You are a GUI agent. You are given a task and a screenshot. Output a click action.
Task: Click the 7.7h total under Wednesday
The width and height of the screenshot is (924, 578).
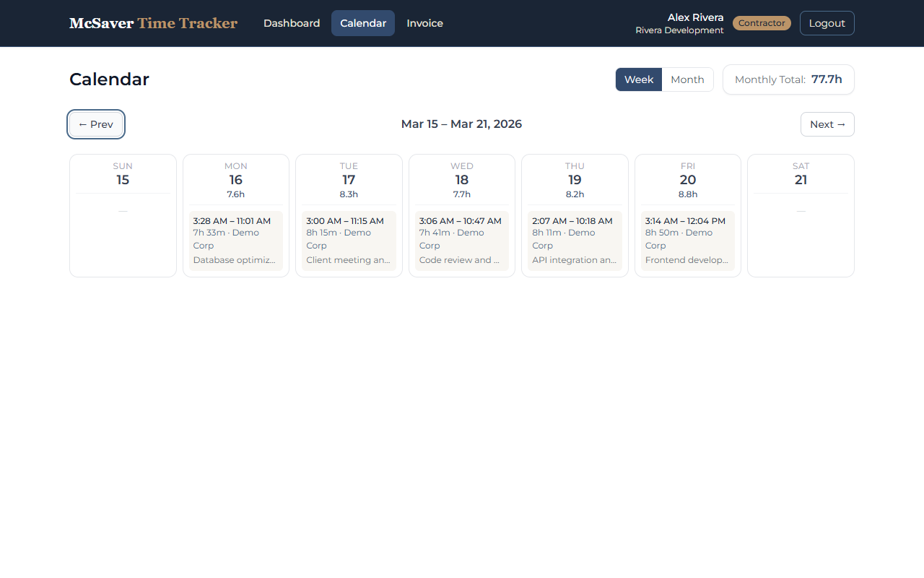coord(462,194)
